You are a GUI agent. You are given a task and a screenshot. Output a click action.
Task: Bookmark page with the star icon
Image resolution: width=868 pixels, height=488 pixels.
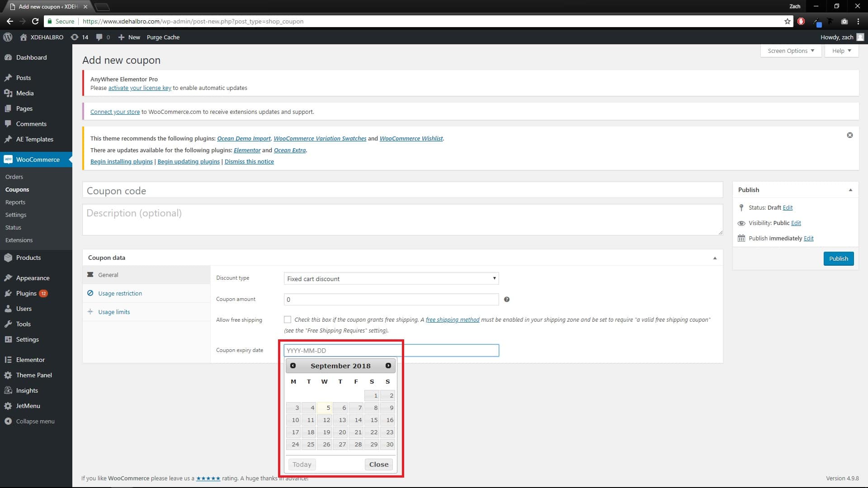[x=788, y=21]
